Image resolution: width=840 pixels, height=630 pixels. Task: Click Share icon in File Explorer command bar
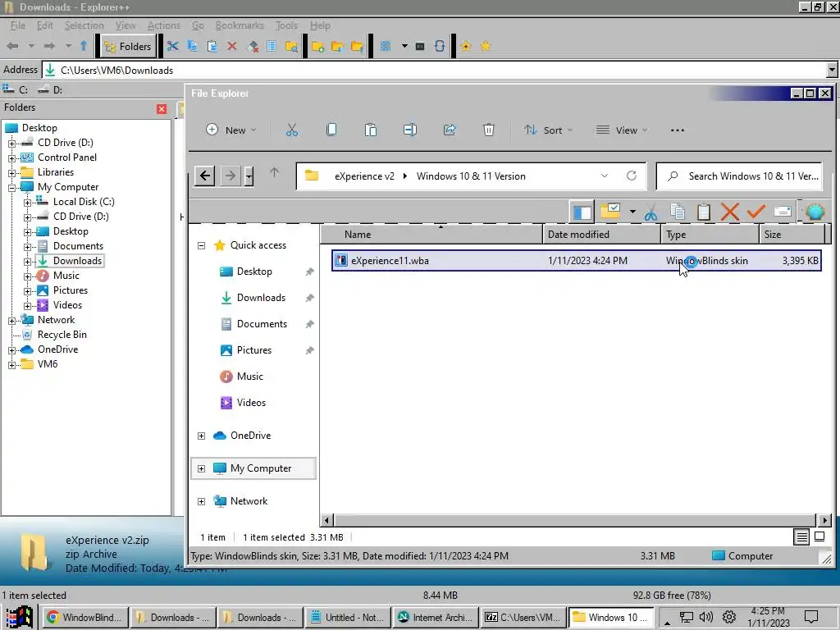450,130
